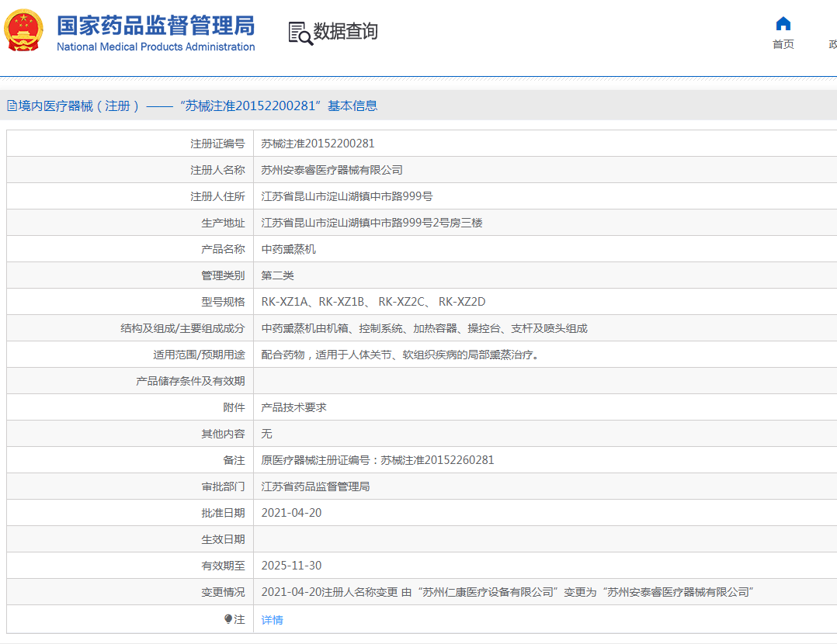Screen dimensions: 837x644
Task: Select registration number 苏械注准20152200281 cell
Action: click(318, 144)
